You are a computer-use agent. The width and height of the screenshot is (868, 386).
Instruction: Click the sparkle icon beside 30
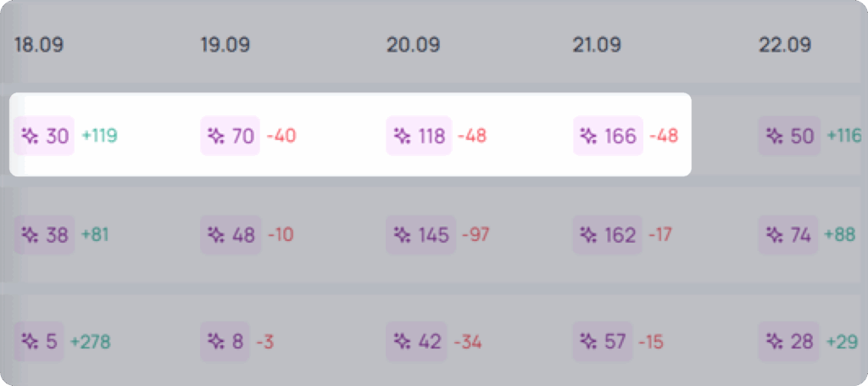pos(30,136)
